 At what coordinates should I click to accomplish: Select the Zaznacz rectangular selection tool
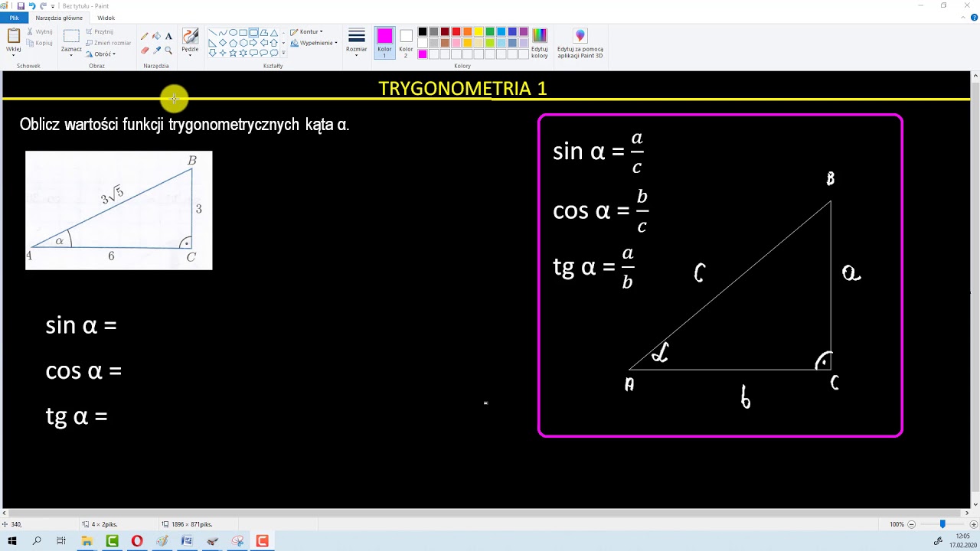[x=71, y=36]
